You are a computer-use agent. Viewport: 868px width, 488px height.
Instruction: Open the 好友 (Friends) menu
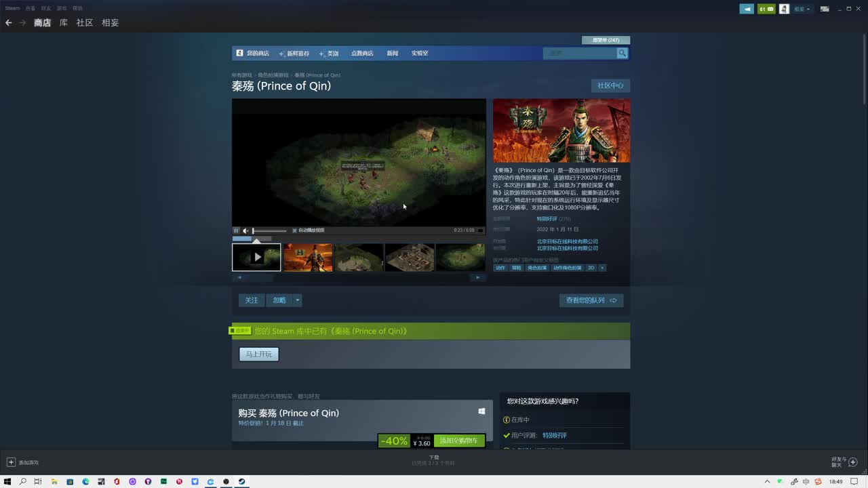46,8
